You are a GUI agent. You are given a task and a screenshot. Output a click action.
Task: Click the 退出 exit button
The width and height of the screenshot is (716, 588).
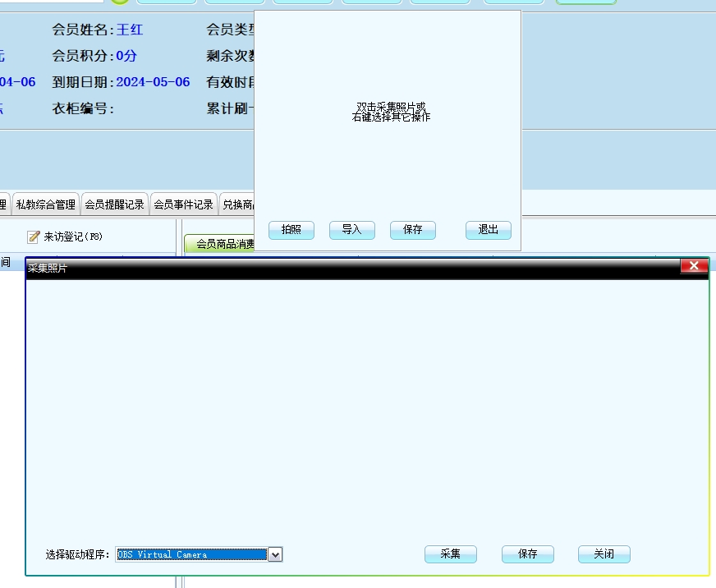488,230
